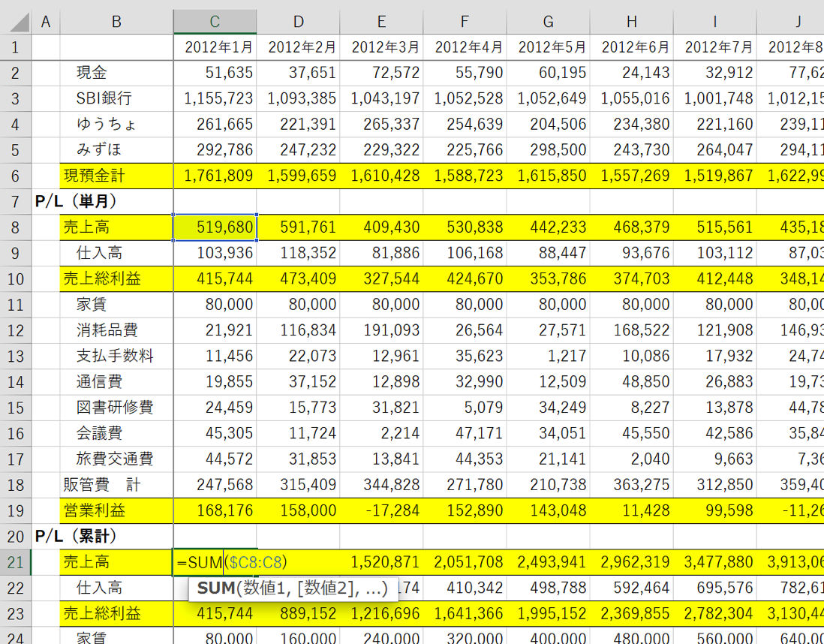The width and height of the screenshot is (824, 644).
Task: Click cell H22 value 592,464
Action: click(x=632, y=588)
